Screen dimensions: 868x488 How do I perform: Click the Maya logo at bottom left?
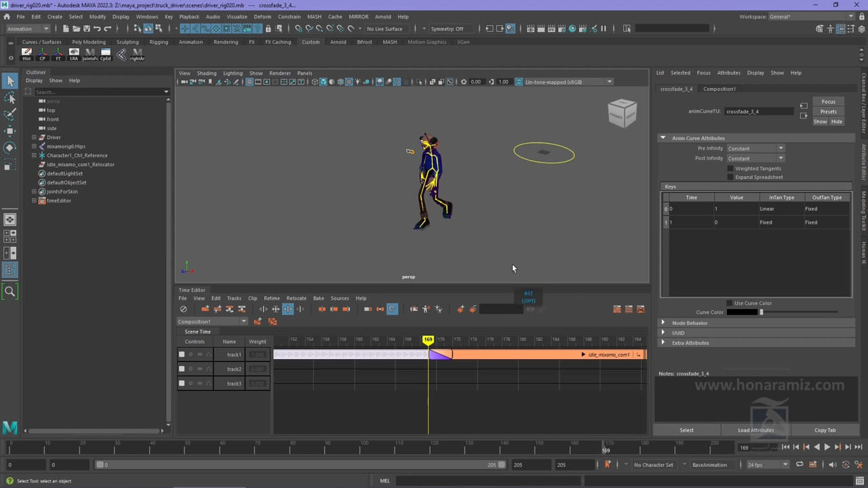(x=9, y=427)
